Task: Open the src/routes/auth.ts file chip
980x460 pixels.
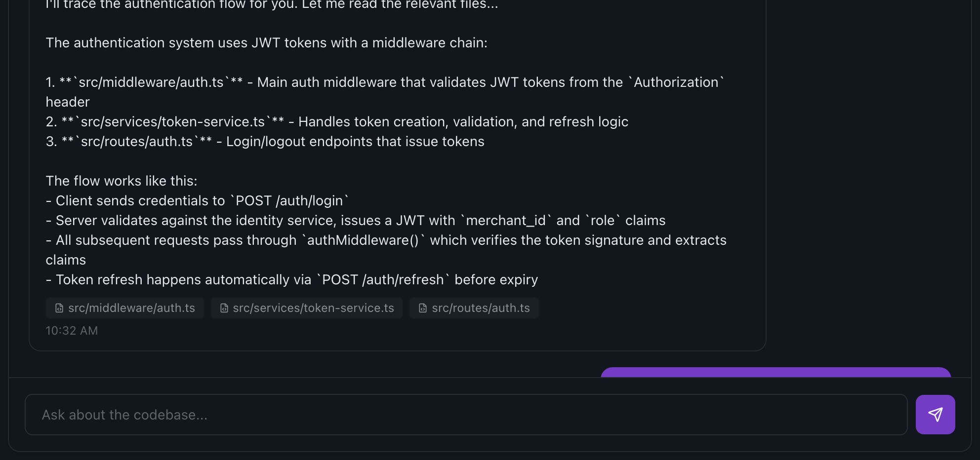Action: (480, 308)
